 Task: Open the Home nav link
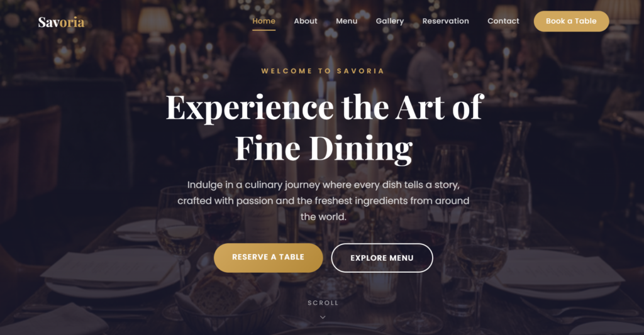pos(264,21)
